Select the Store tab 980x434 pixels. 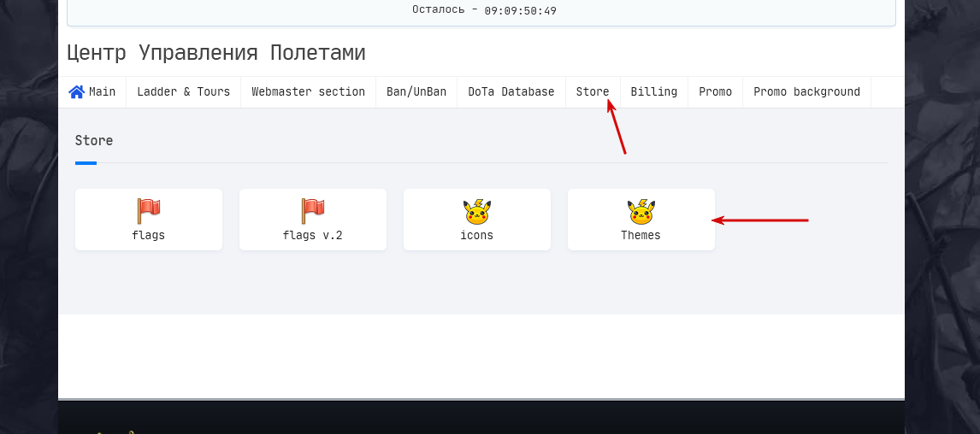pos(593,91)
